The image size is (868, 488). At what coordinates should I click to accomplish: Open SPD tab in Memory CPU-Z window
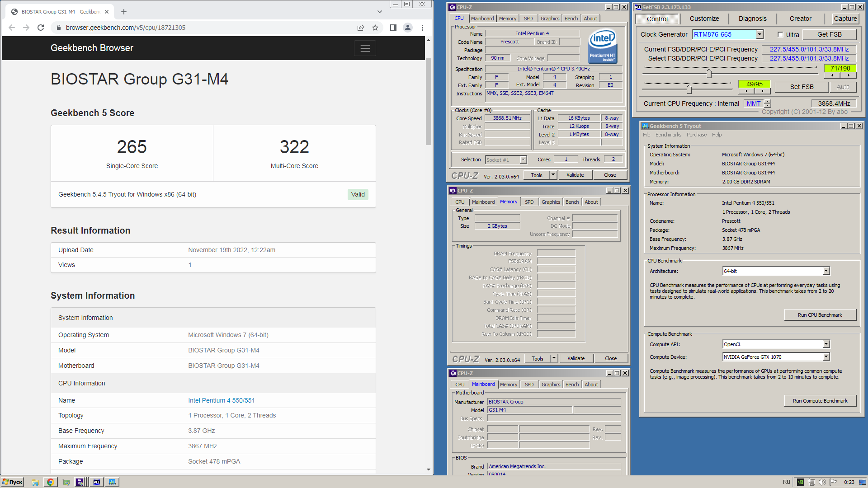529,202
